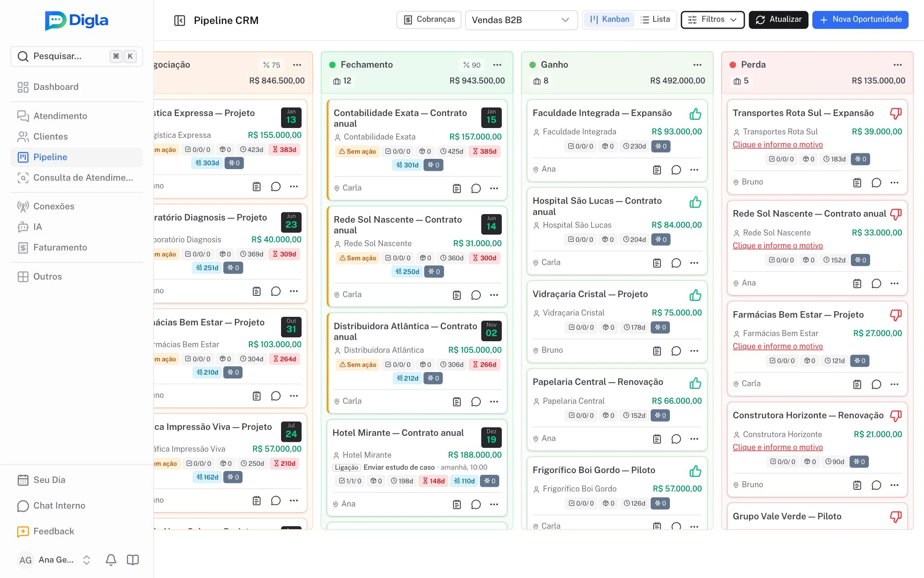Open the documentation book icon
The width and height of the screenshot is (924, 578).
point(133,560)
